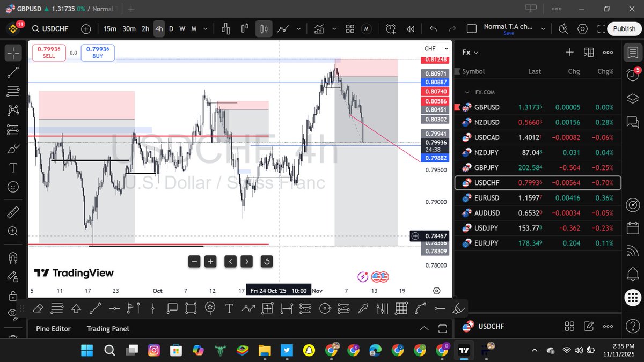The height and width of the screenshot is (362, 644).
Task: Select the line chart style icon
Action: tap(283, 29)
